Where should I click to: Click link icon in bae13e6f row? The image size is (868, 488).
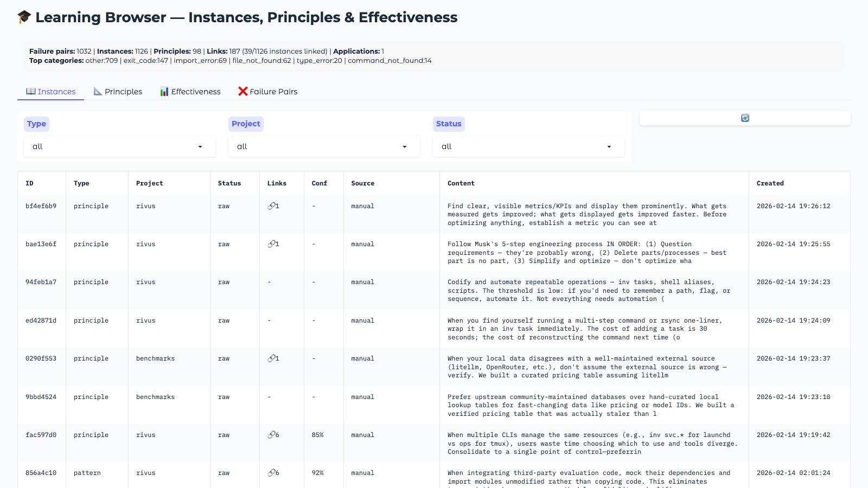click(x=272, y=244)
